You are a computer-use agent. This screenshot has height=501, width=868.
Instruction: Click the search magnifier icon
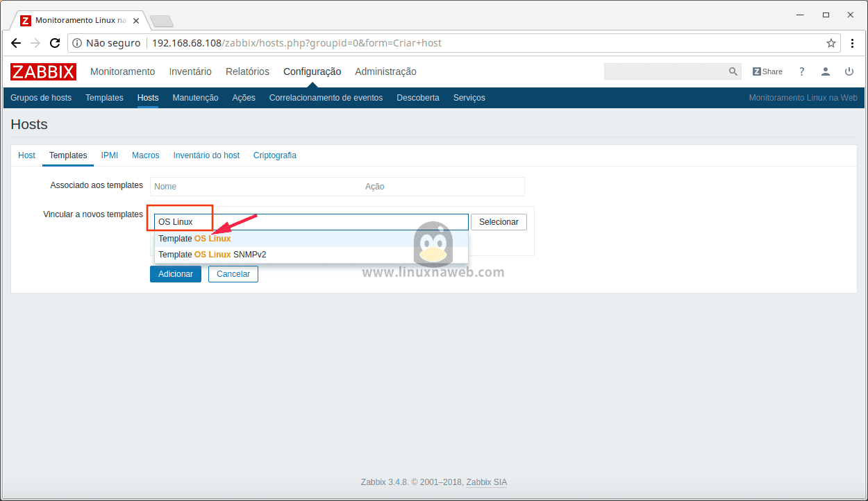733,71
